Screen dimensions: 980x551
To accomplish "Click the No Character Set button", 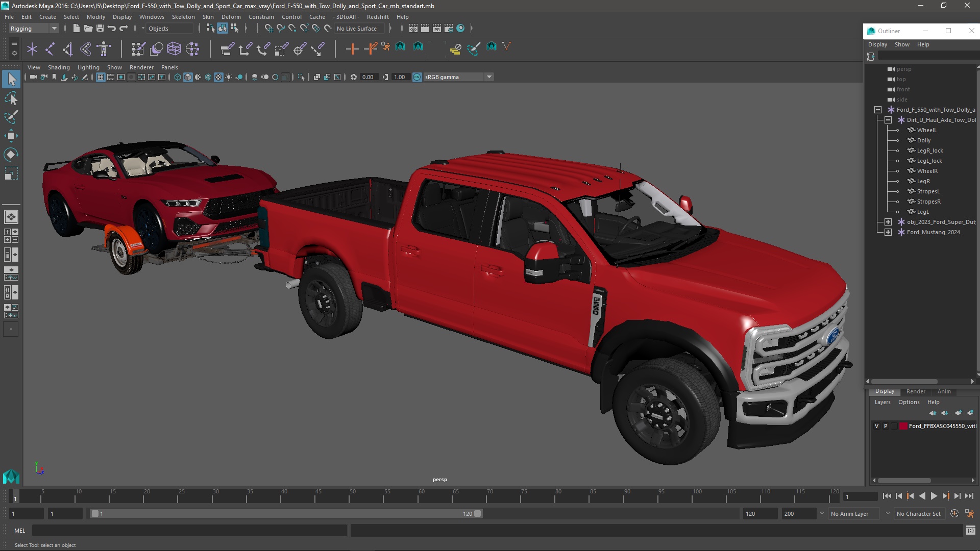I will pos(918,514).
